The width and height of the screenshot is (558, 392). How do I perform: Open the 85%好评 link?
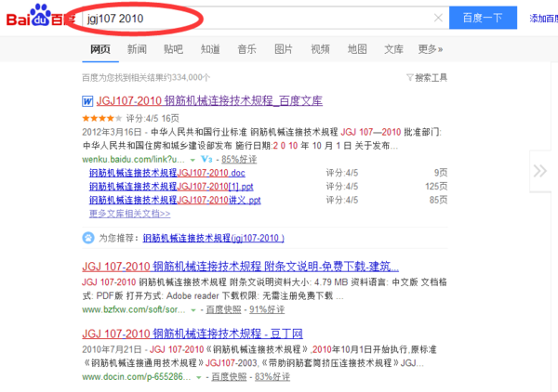[x=239, y=159]
